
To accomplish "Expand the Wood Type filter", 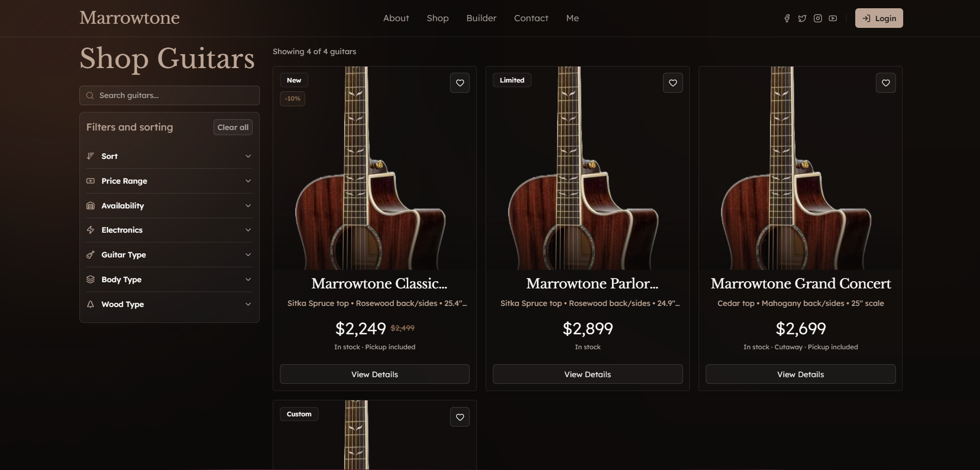I will point(169,304).
